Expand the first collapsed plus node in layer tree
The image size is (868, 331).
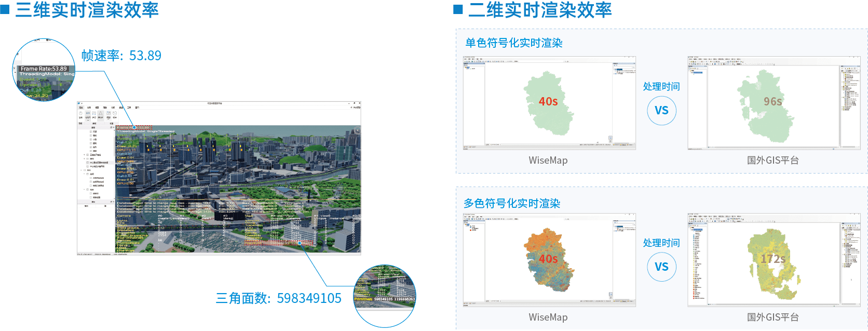click(85, 155)
